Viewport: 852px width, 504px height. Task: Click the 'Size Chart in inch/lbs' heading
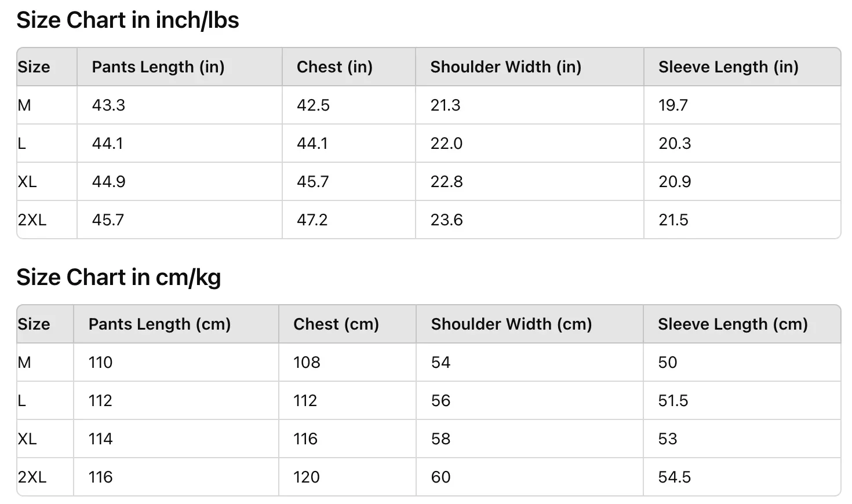(128, 20)
